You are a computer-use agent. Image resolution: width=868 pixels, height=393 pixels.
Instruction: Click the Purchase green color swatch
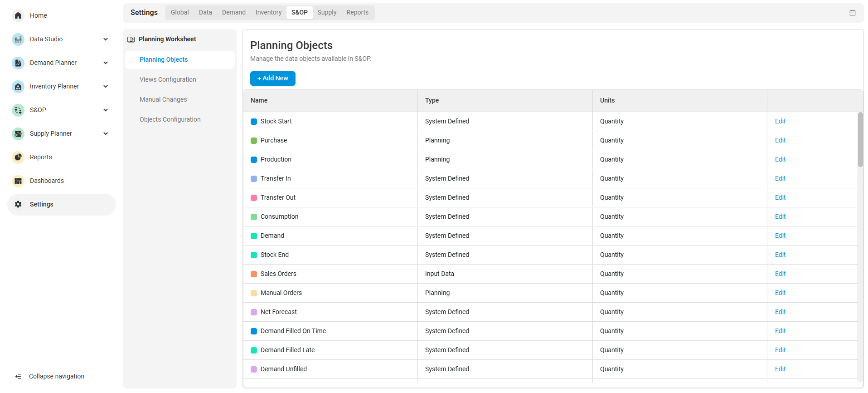pyautogui.click(x=254, y=141)
